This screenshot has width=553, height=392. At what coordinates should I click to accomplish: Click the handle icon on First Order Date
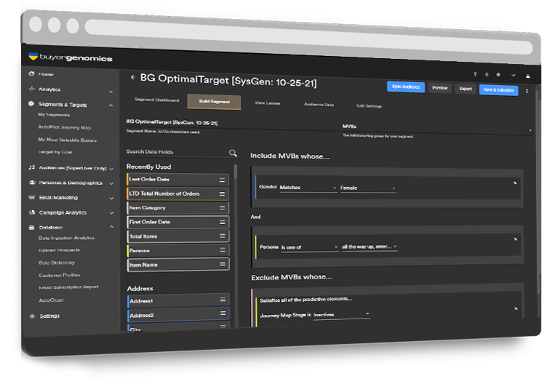click(x=223, y=222)
